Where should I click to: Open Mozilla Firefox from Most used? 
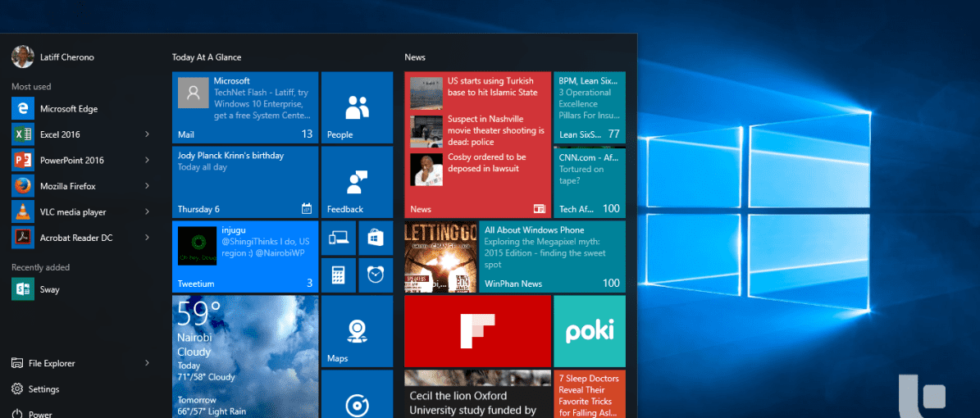(x=80, y=186)
